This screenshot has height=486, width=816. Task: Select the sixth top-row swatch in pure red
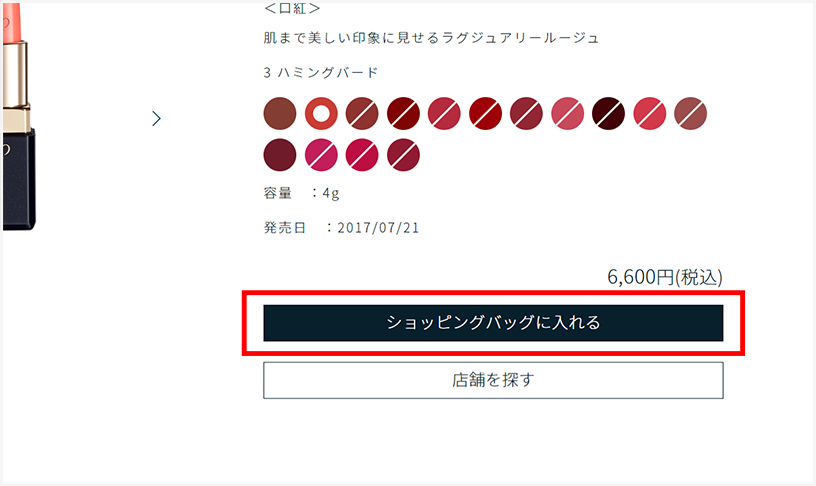[x=486, y=113]
